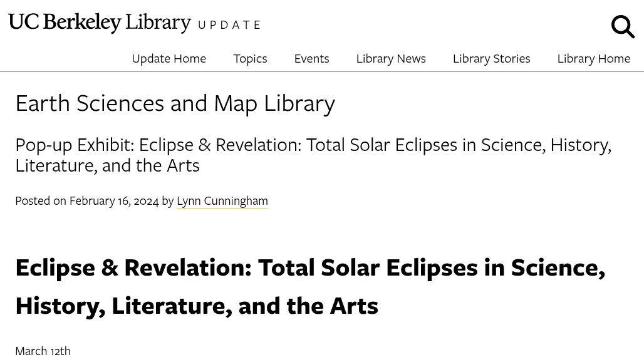This screenshot has width=644, height=362.
Task: Click the exhibit title second line text
Action: (x=107, y=164)
